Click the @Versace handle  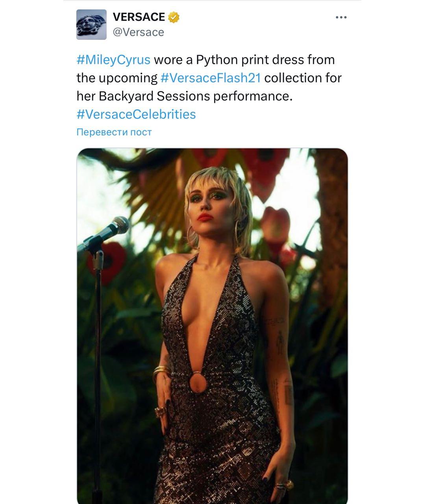click(x=138, y=32)
